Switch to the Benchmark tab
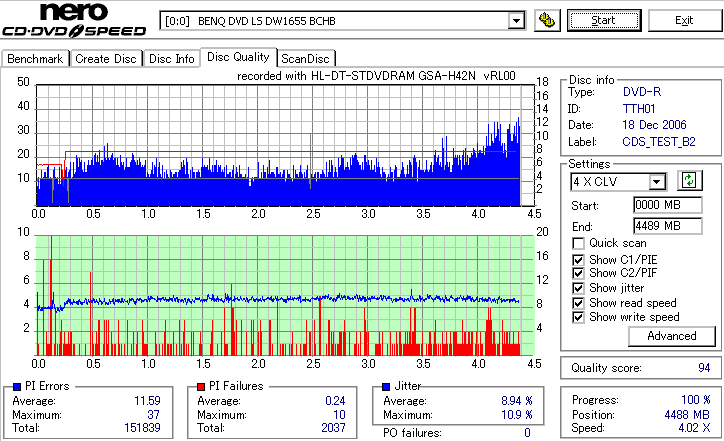 click(x=35, y=59)
